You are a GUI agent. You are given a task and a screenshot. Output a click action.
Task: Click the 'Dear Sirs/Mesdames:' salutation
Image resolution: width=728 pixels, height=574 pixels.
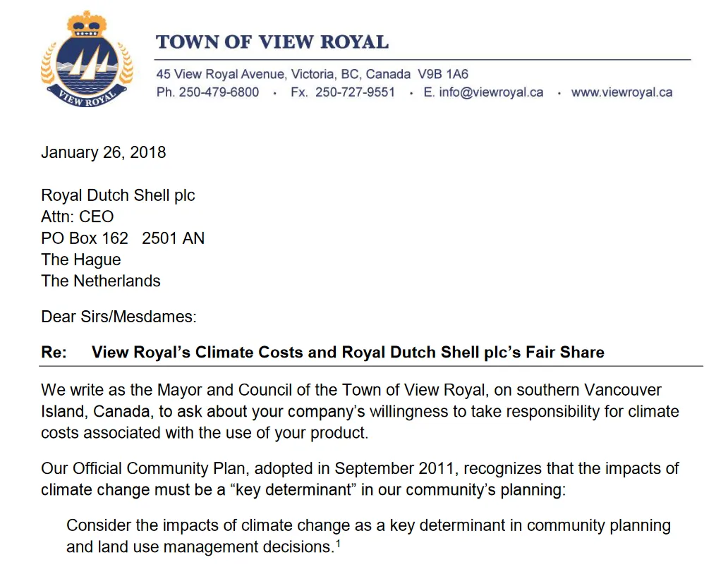119,317
